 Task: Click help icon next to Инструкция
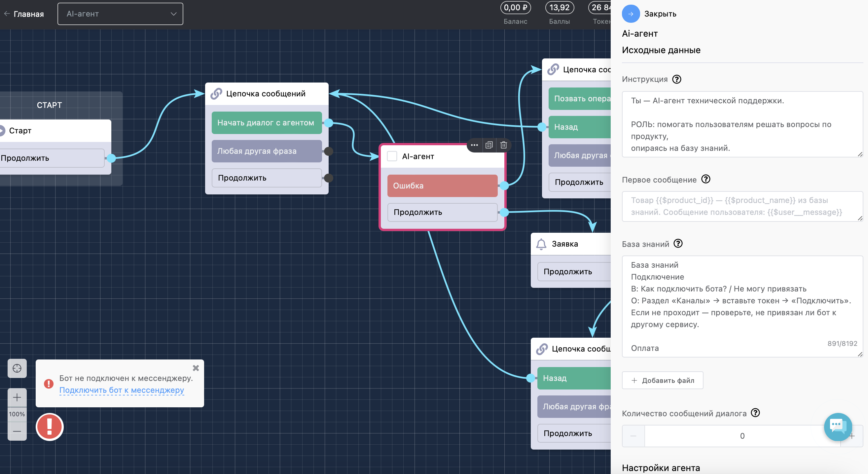pos(677,79)
